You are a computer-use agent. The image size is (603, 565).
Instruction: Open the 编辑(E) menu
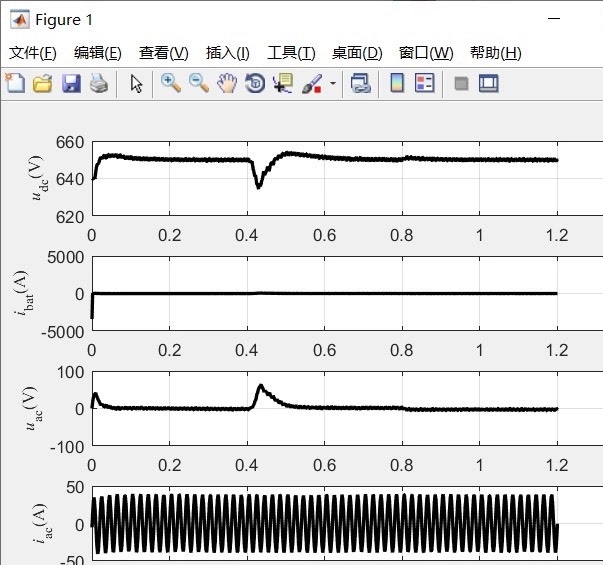coord(98,53)
